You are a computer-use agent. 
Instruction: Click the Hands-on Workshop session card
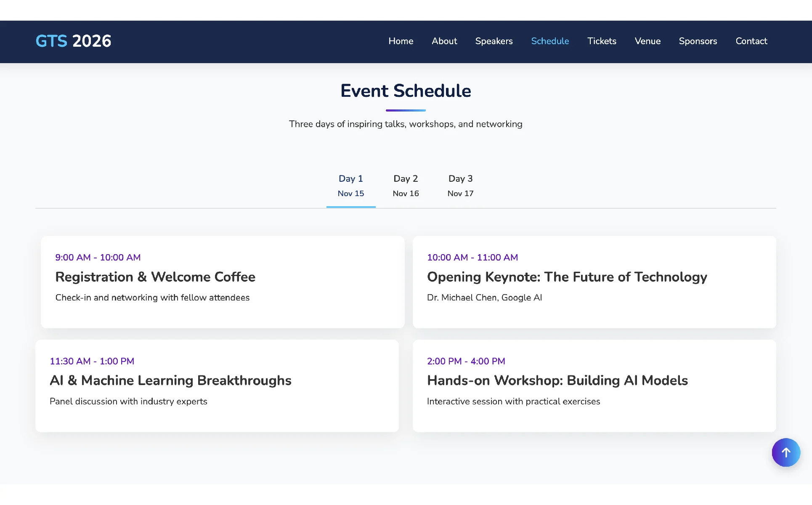[x=594, y=385]
